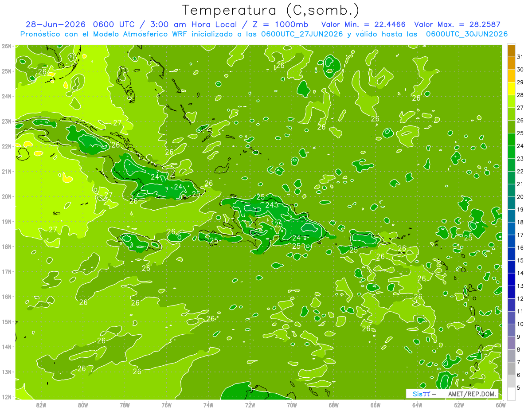The height and width of the screenshot is (411, 532).
Task: Click the "20" label on the color scale
Action: coord(520,197)
